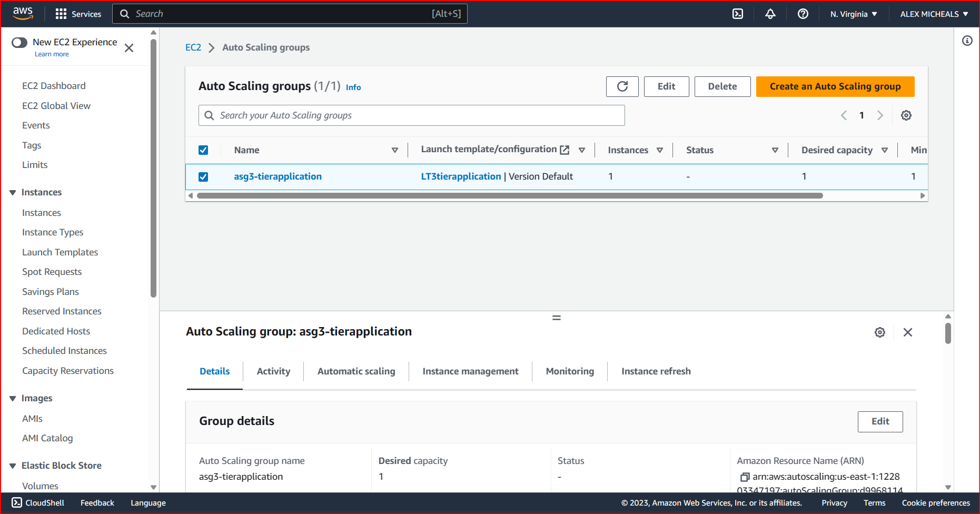Screen dimensions: 980x514
Task: Open detail panel settings via gear icon
Action: 880,332
